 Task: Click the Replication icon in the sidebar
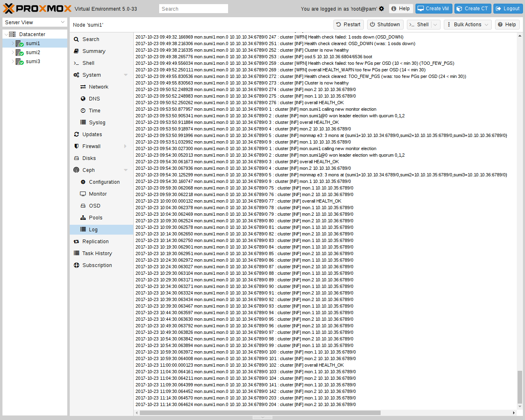coord(76,242)
